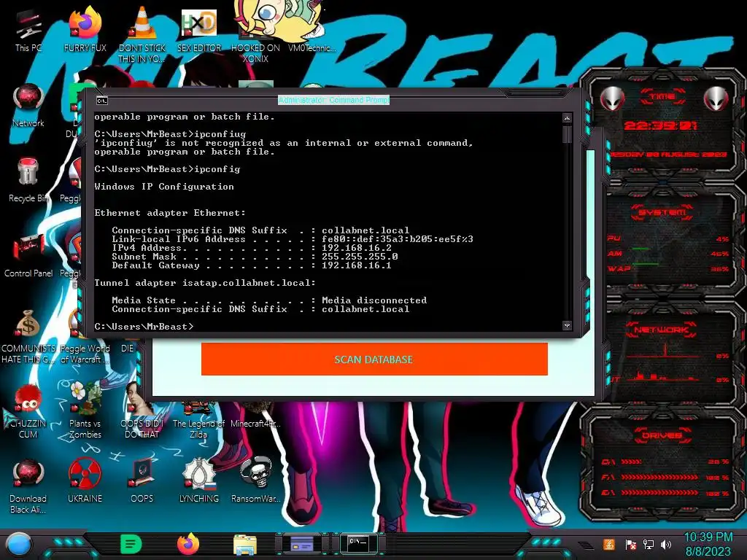Open Download Black Ali shortcut
747x560 pixels.
(28, 486)
